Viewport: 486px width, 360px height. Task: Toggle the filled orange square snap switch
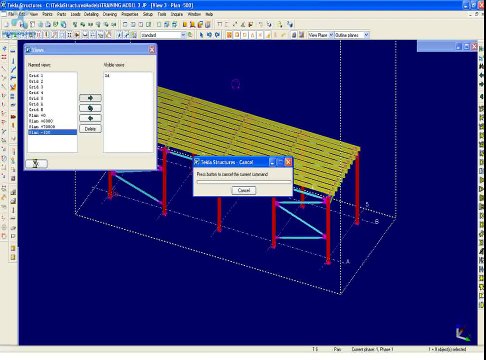click(x=229, y=35)
